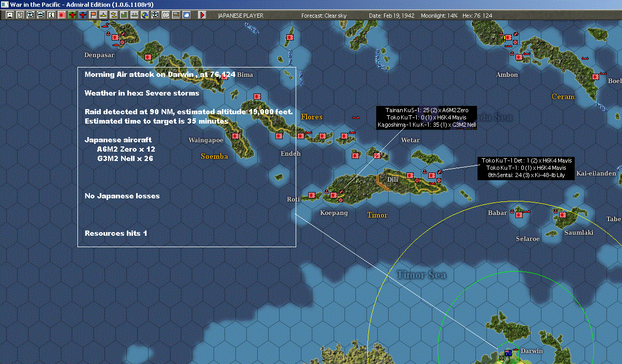Click 'Forecast: Clear sky' status text
The image size is (622, 364).
[x=324, y=16]
